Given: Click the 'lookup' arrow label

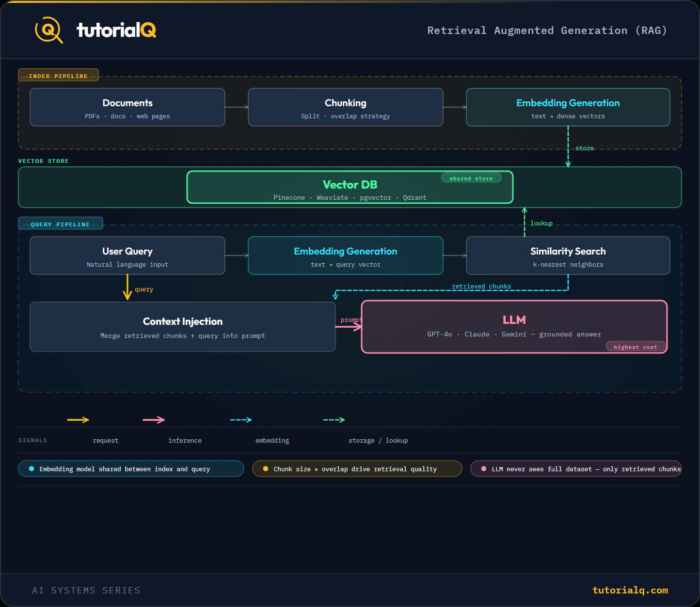Looking at the screenshot, I should [541, 224].
